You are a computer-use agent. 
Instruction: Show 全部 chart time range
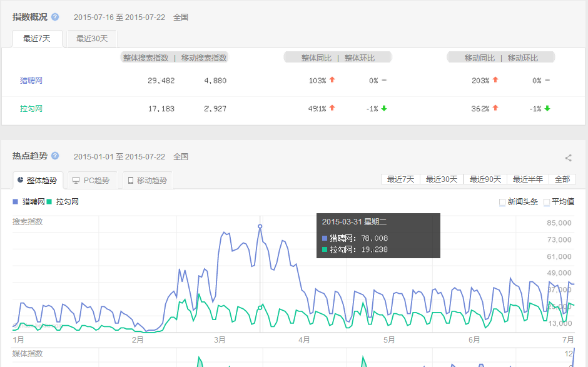pos(562,179)
